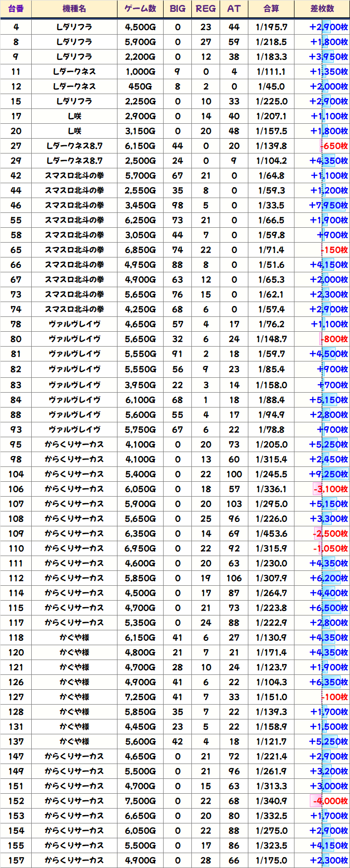Select the "+3,300枚" cell
The image size is (350, 868).
[x=322, y=519]
